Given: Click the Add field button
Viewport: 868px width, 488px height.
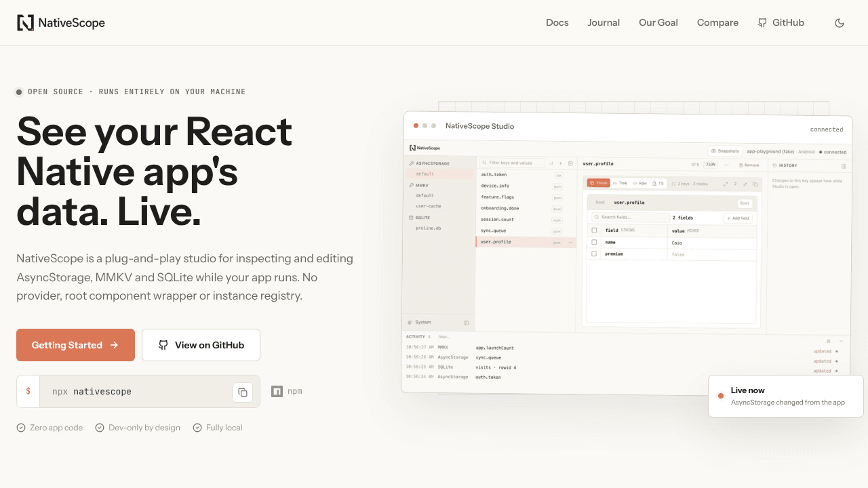Looking at the screenshot, I should (738, 218).
